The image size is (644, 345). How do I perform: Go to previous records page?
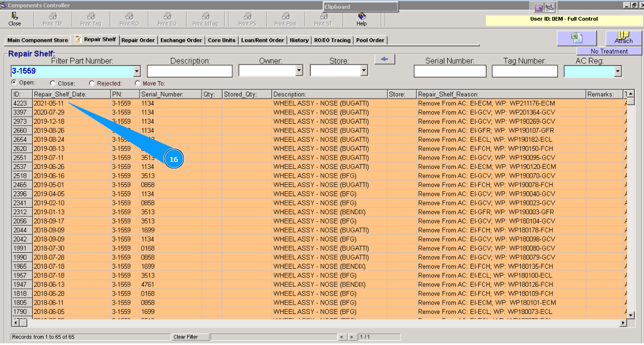coord(342,337)
